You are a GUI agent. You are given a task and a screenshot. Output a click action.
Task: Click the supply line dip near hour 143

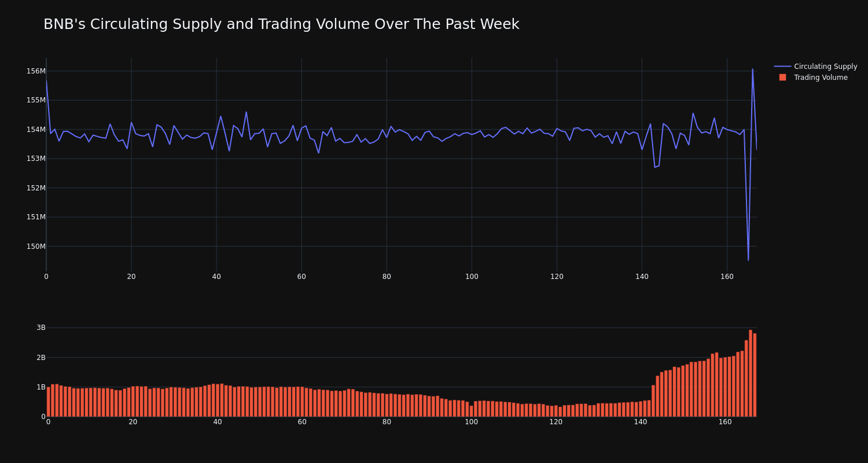pos(654,167)
